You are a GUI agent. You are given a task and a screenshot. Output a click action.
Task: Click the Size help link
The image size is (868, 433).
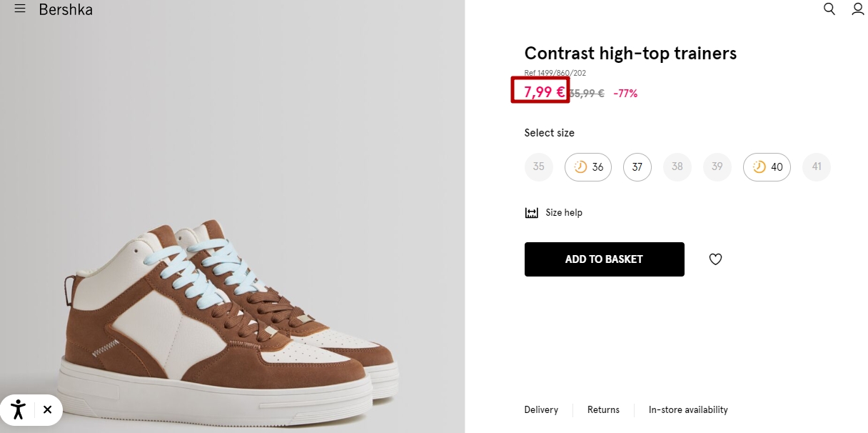(x=564, y=213)
